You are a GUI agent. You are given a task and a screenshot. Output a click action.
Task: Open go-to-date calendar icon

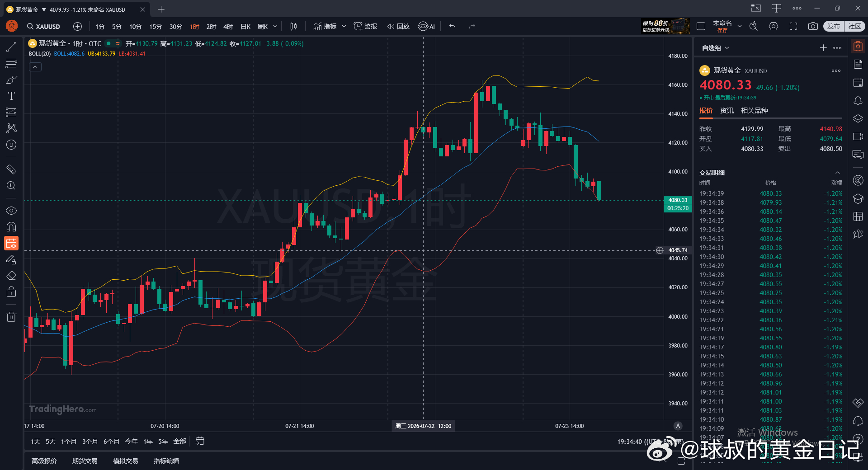tap(200, 441)
